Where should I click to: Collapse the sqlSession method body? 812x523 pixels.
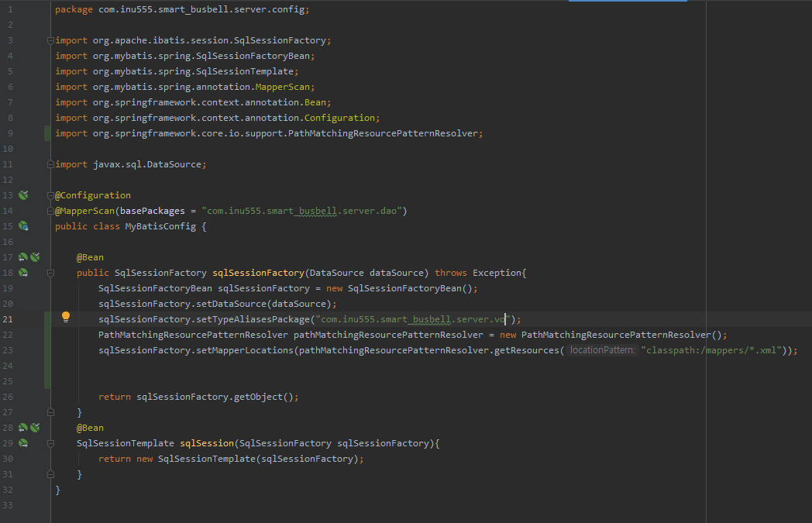coord(50,443)
